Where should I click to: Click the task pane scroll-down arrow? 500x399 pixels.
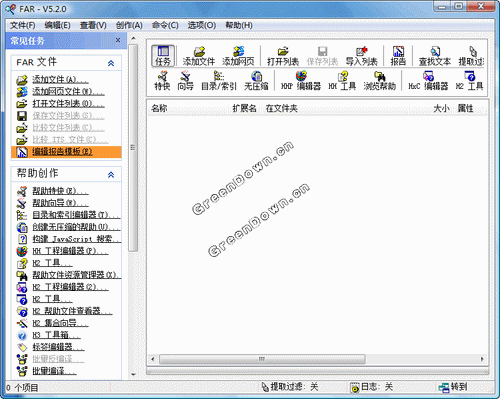(x=133, y=375)
